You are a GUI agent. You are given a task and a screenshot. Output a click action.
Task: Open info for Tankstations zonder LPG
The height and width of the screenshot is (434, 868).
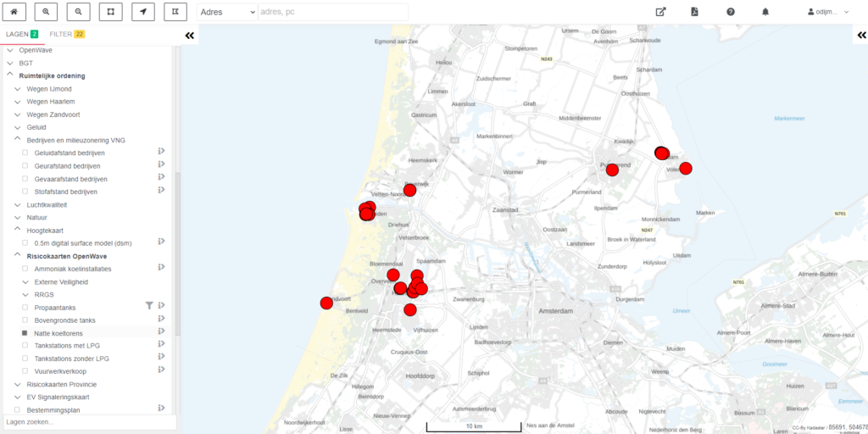[x=162, y=357]
